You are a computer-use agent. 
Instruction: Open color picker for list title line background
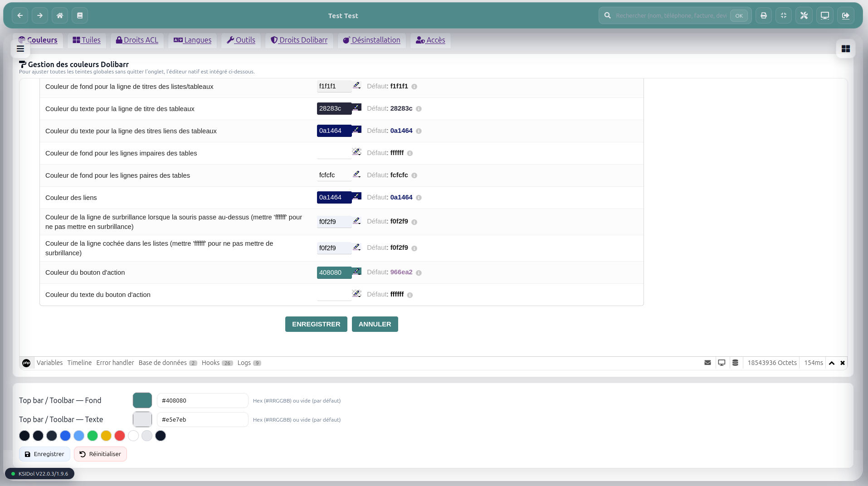click(357, 85)
